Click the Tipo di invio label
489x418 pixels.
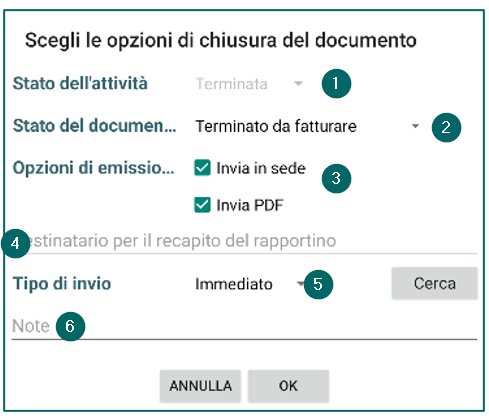point(62,284)
